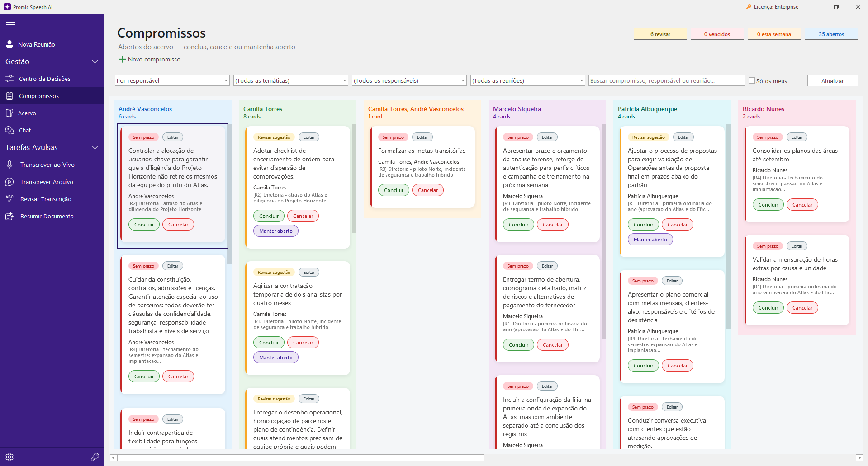The height and width of the screenshot is (466, 868).
Task: Click the compromisso search input field
Action: click(x=666, y=80)
